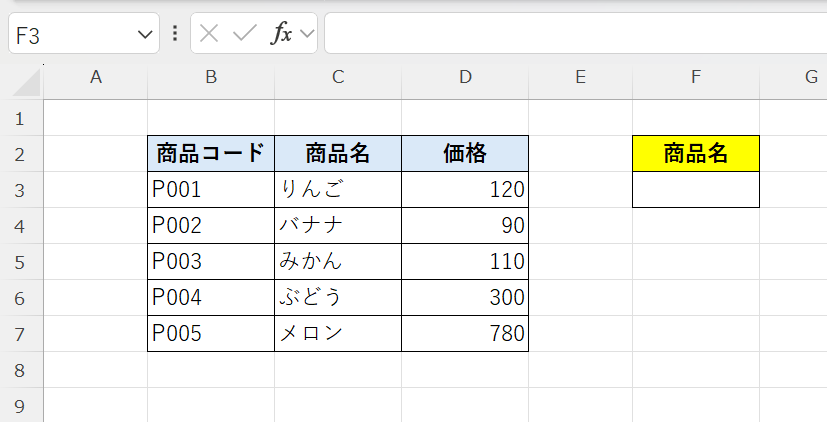Click the Enter checkmark icon in formula bar

pos(244,33)
